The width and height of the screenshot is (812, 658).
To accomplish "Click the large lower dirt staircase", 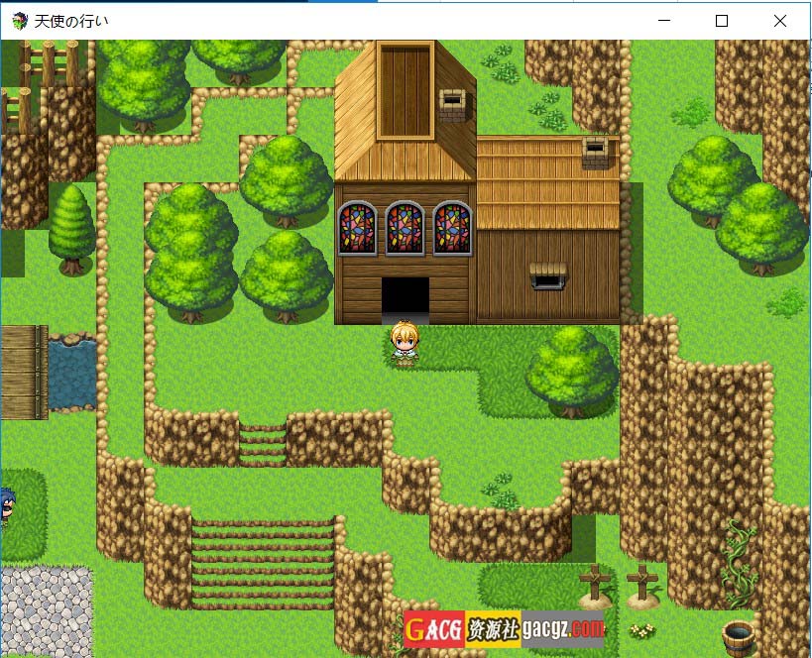I will [263, 563].
